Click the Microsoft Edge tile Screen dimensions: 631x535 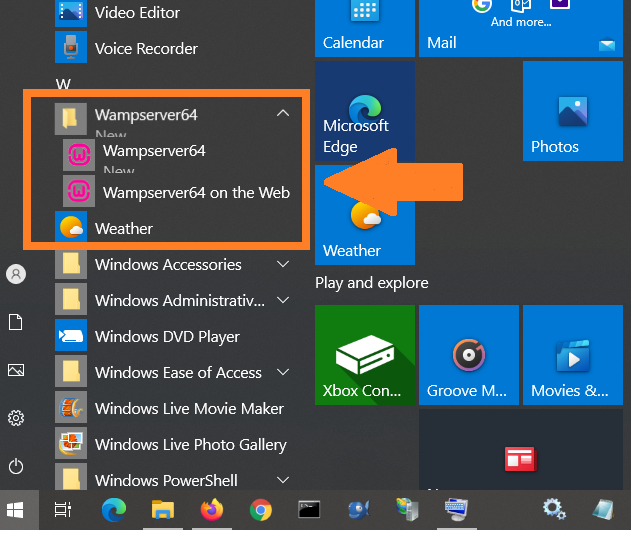pos(364,111)
